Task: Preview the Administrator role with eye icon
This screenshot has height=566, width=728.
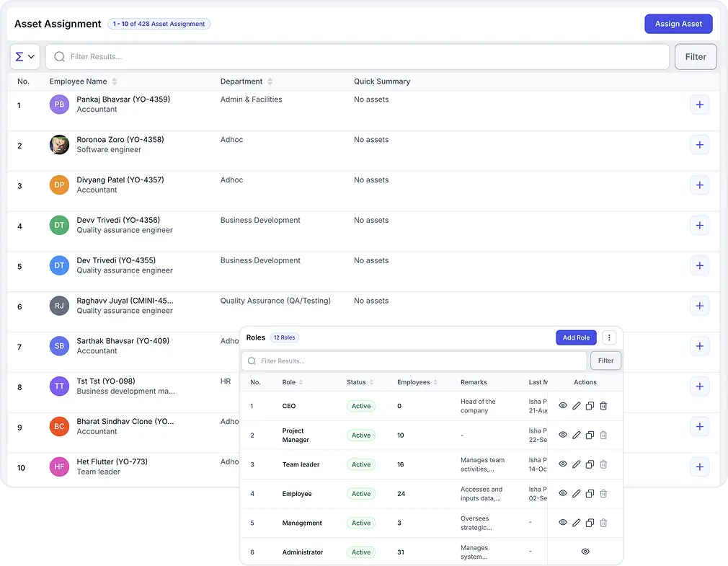Action: (585, 552)
